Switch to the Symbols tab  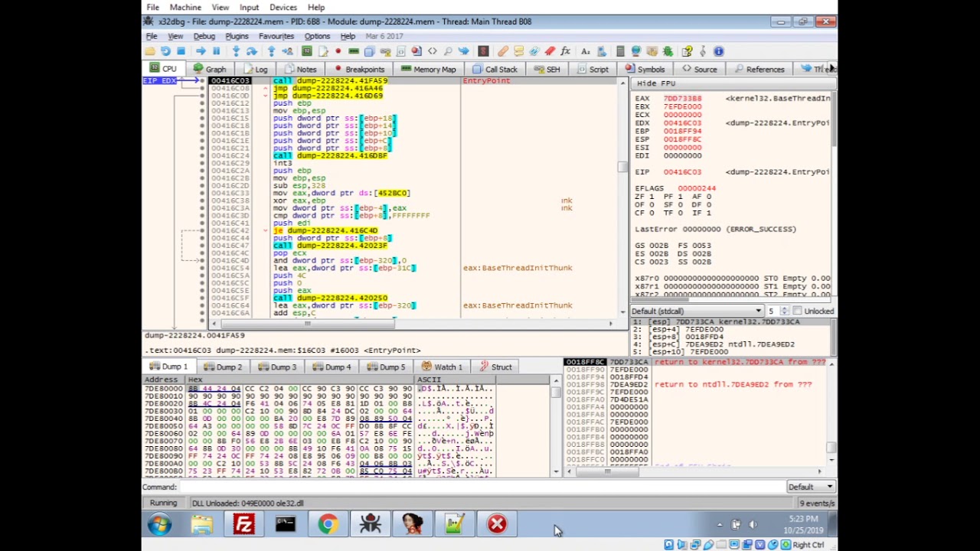645,69
